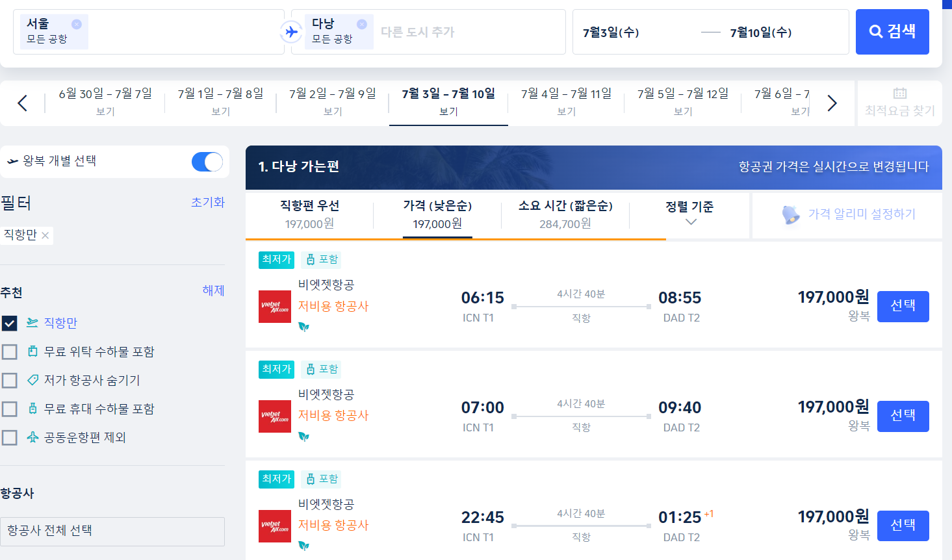Enable 무료 휴대 수하물 포함 checkbox
952x560 pixels.
(9, 409)
